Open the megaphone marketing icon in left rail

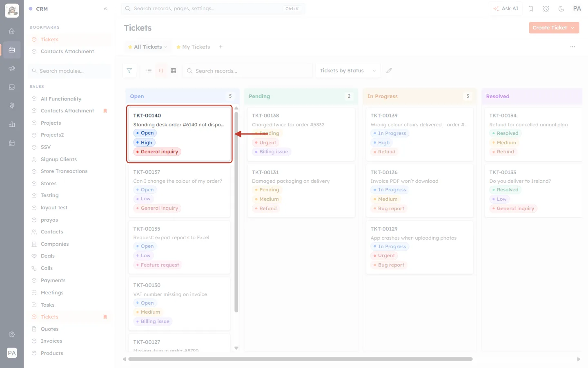coord(12,68)
